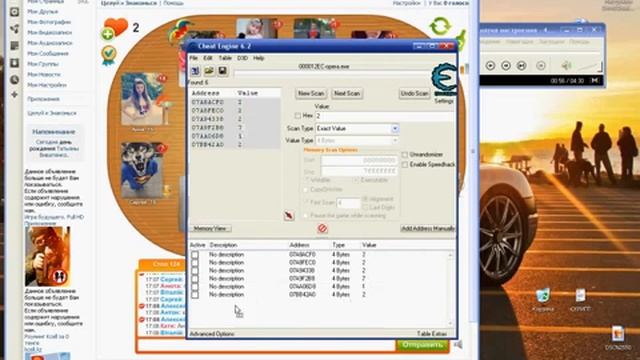Screen dimensions: 640x360
Task: Click the floppy disk save table icon
Action: 222,71
